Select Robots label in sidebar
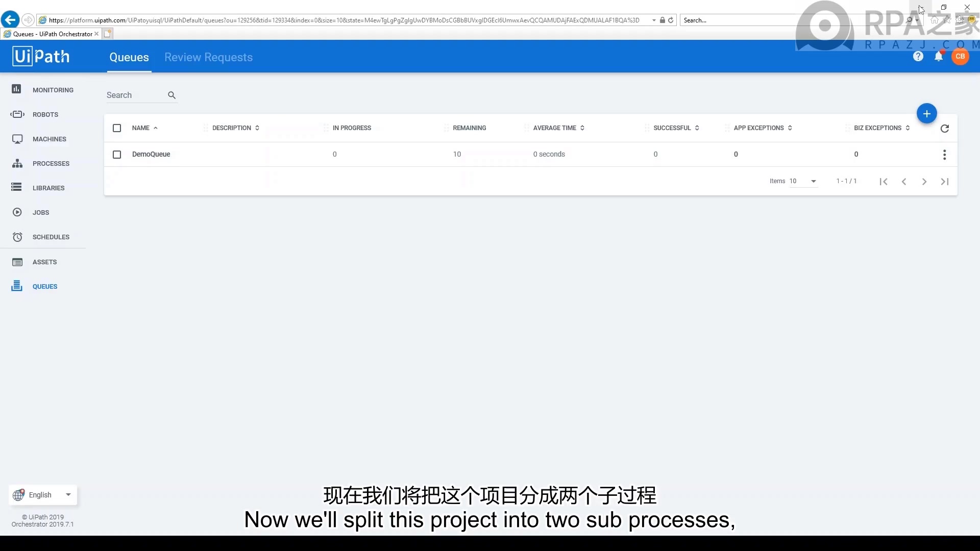The width and height of the screenshot is (980, 551). point(45,114)
